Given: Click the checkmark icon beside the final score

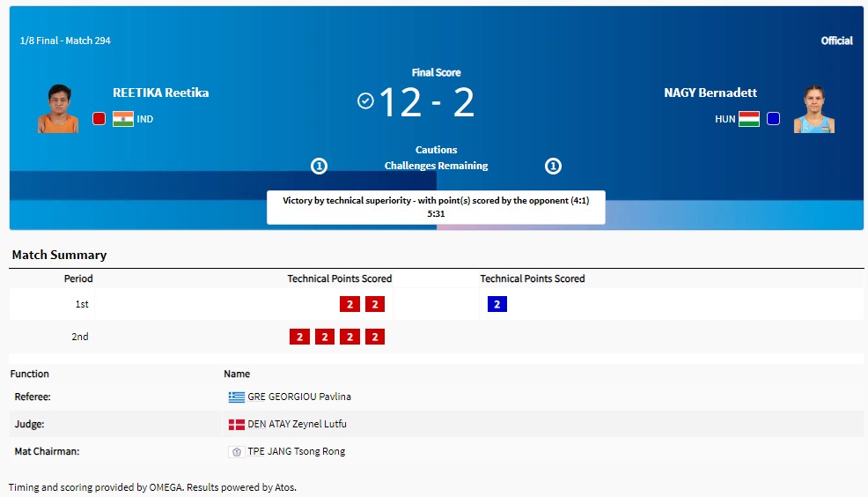Looking at the screenshot, I should coord(365,101).
